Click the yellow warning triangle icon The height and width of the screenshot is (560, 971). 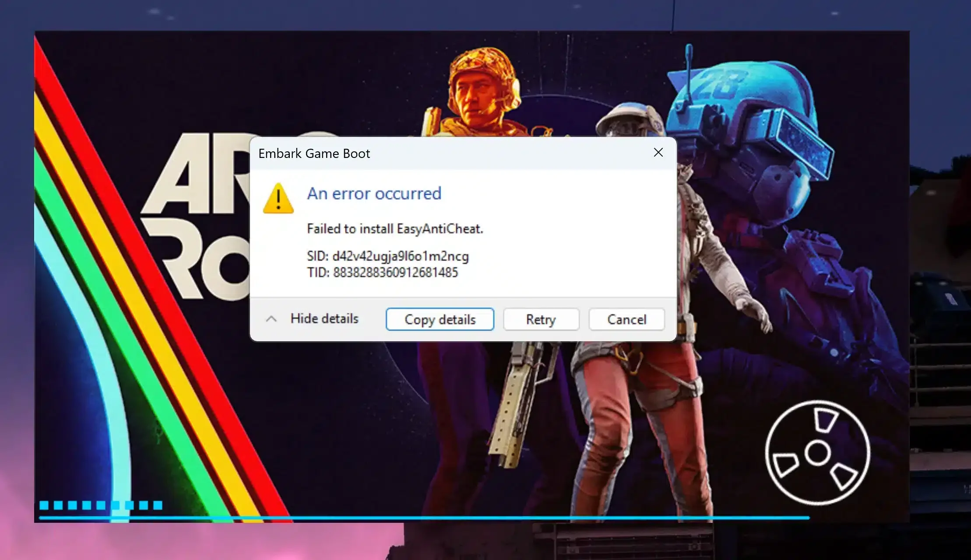[278, 199]
